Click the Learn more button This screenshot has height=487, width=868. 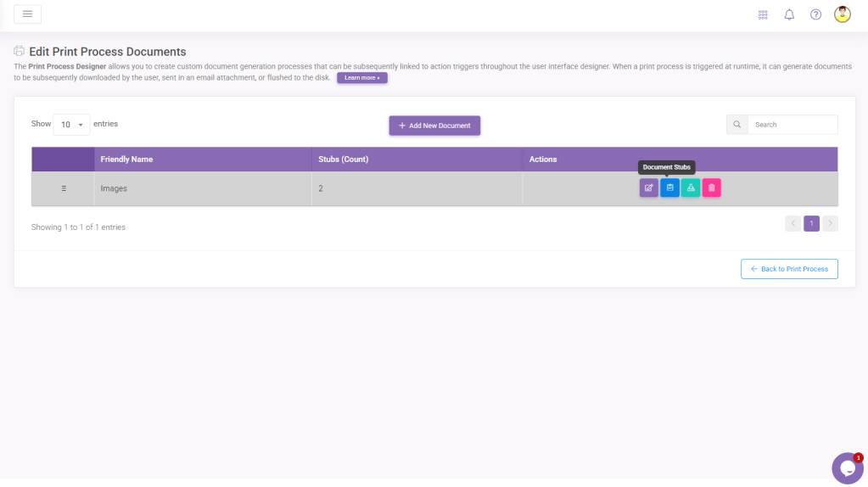[x=361, y=78]
